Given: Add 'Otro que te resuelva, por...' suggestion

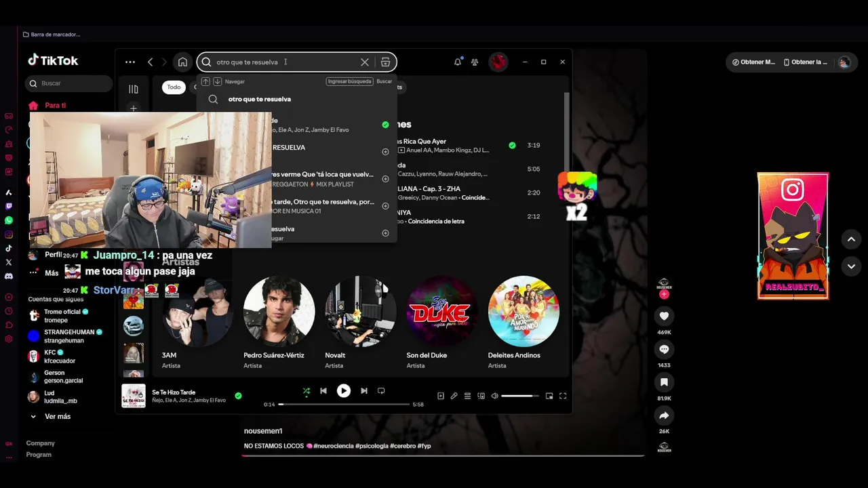Looking at the screenshot, I should click(x=385, y=206).
